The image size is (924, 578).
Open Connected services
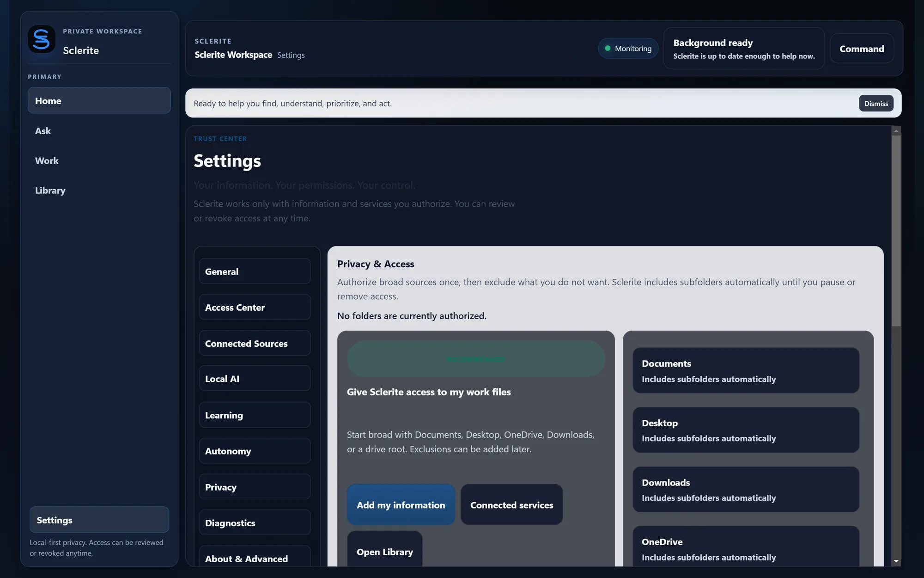click(512, 505)
